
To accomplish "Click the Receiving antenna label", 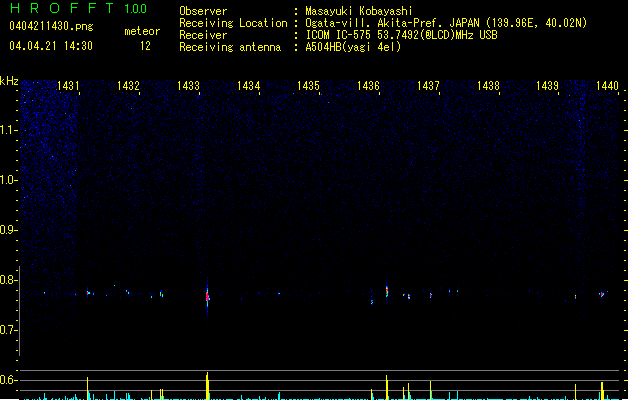I will [230, 47].
